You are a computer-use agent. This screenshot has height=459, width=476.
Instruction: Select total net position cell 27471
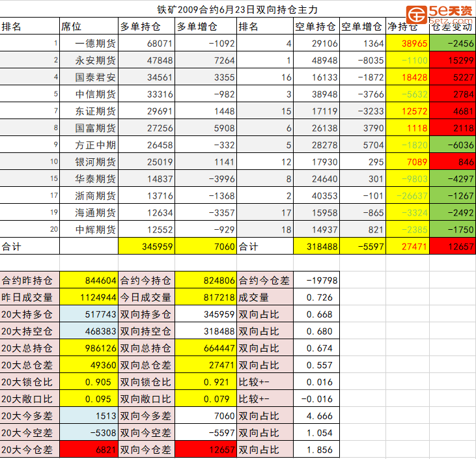coord(408,246)
